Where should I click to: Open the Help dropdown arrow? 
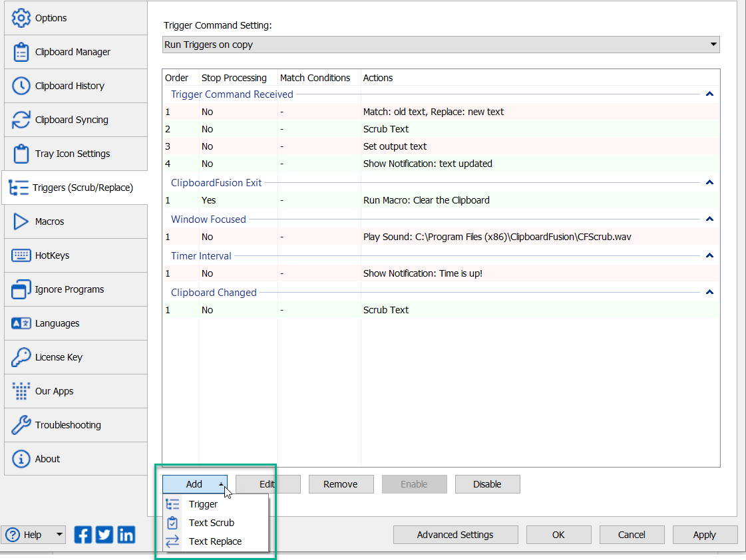[x=59, y=535]
